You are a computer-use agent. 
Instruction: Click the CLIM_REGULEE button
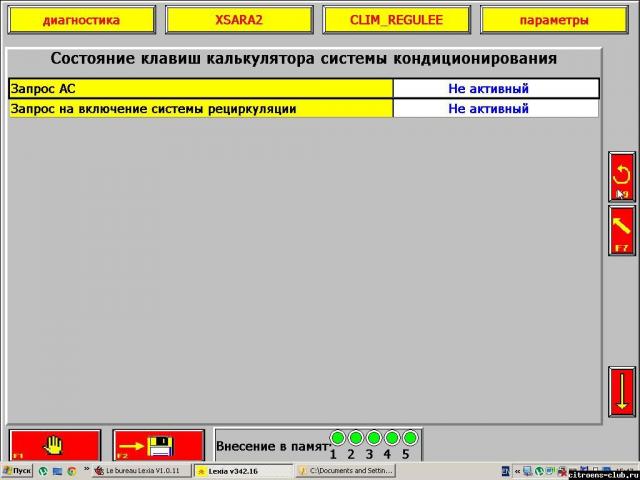click(395, 20)
